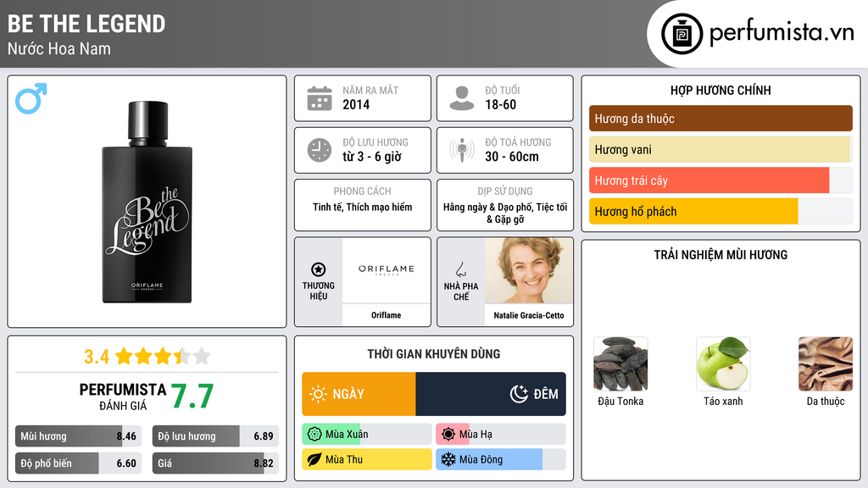Click the Hương da thuộc accord bar

pyautogui.click(x=721, y=119)
